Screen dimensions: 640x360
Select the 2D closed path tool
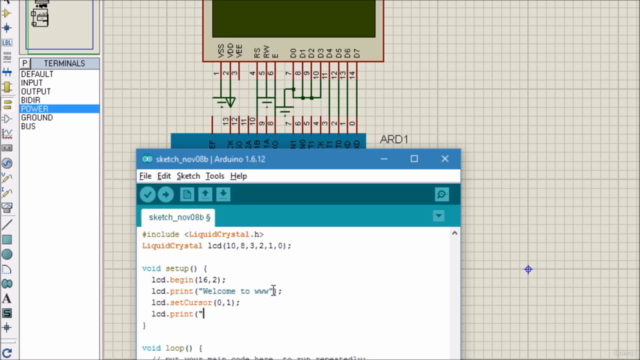[7, 284]
